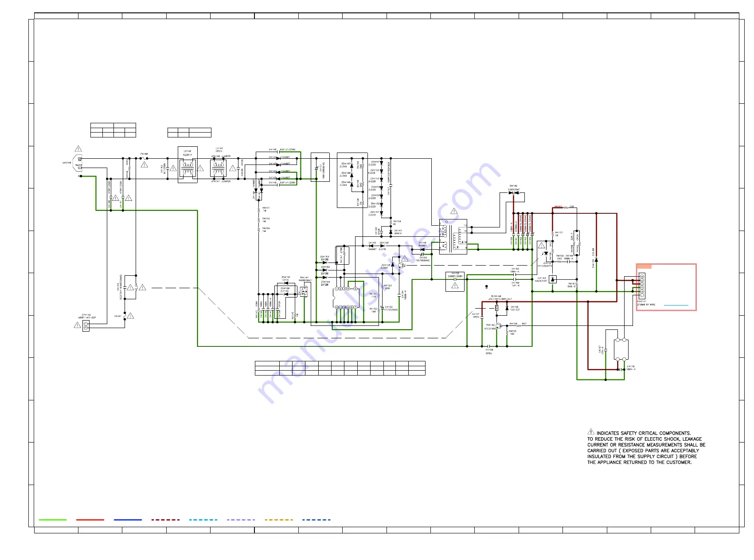This screenshot has height=560, width=754.
Task: Click the CN4141 six-pin connector symbol
Action: pos(641,286)
